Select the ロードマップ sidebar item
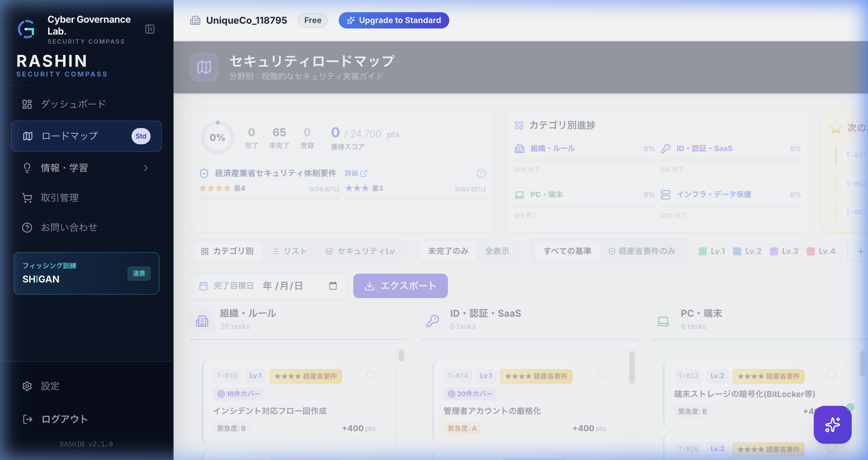The image size is (868, 460). tap(86, 136)
